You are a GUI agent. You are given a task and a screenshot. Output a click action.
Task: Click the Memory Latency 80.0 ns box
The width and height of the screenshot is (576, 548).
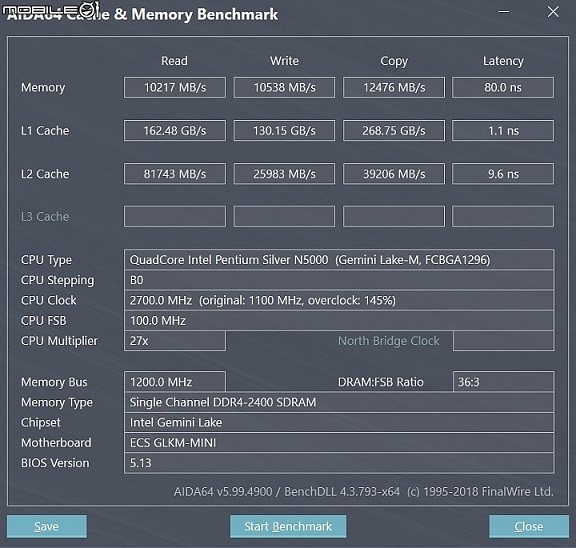[x=503, y=87]
